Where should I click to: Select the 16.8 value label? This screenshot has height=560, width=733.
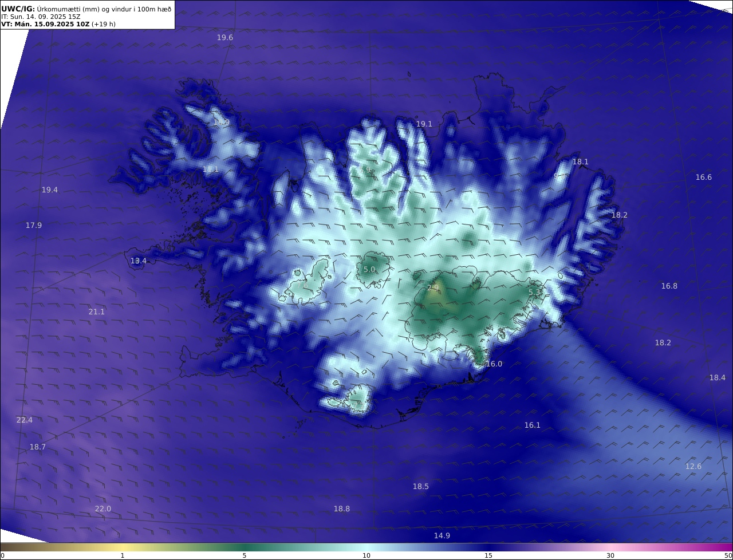pos(669,286)
